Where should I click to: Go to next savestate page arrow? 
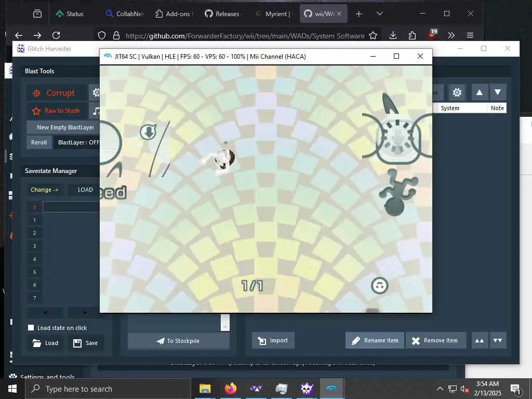[x=84, y=312]
